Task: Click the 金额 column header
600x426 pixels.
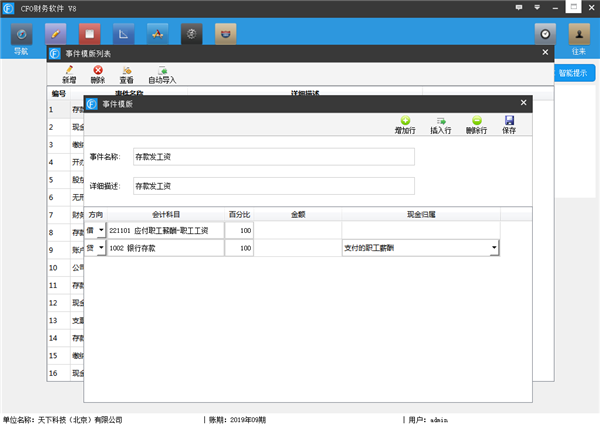Action: pyautogui.click(x=297, y=214)
